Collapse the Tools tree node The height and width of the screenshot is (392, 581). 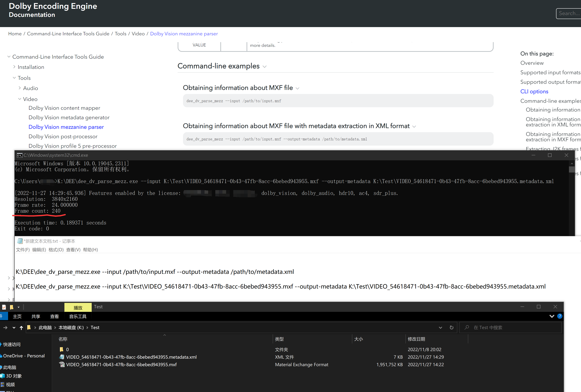(14, 78)
